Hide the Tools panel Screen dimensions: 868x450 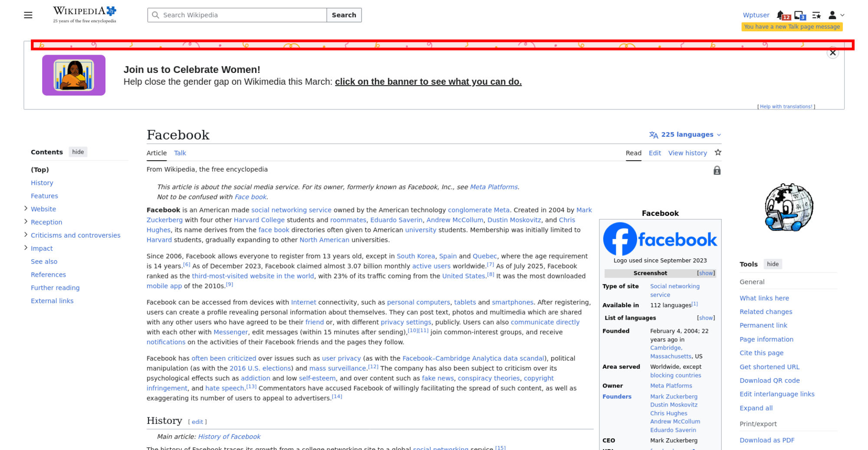pyautogui.click(x=773, y=264)
